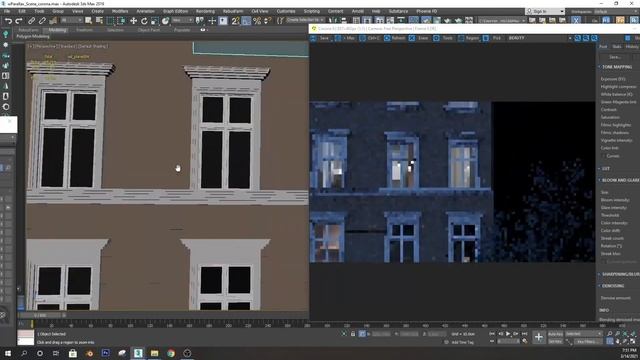Open the selection filter dropdown

pyautogui.click(x=71, y=20)
